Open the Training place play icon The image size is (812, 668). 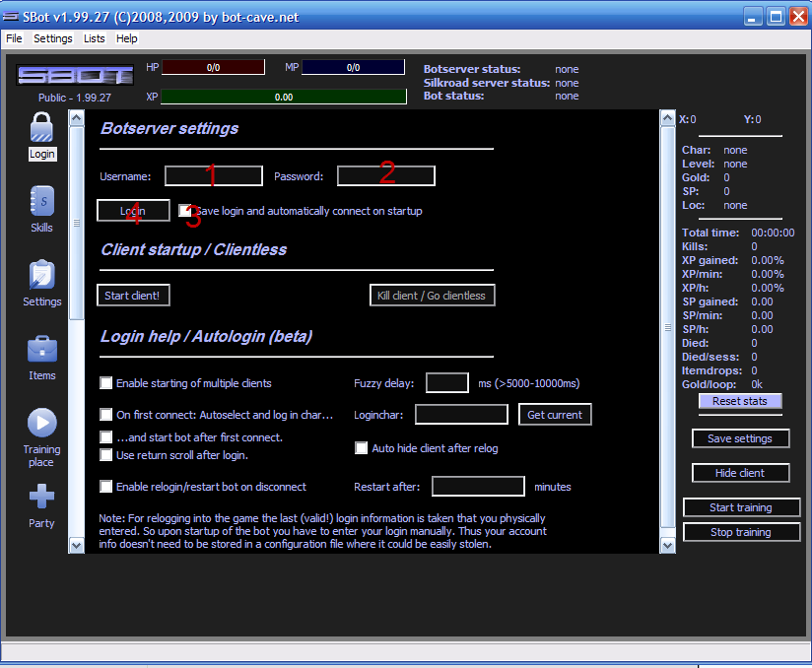41,423
